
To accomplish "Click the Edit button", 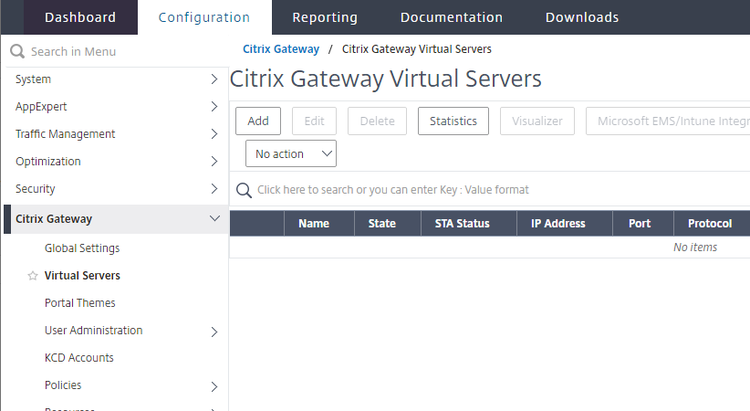I will click(x=314, y=121).
